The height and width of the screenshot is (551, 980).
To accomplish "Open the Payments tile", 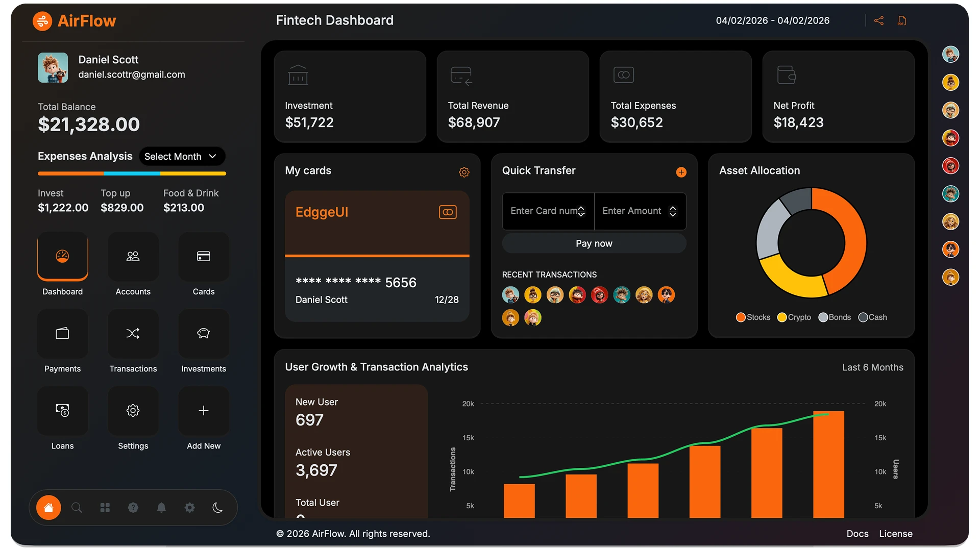I will (x=62, y=334).
